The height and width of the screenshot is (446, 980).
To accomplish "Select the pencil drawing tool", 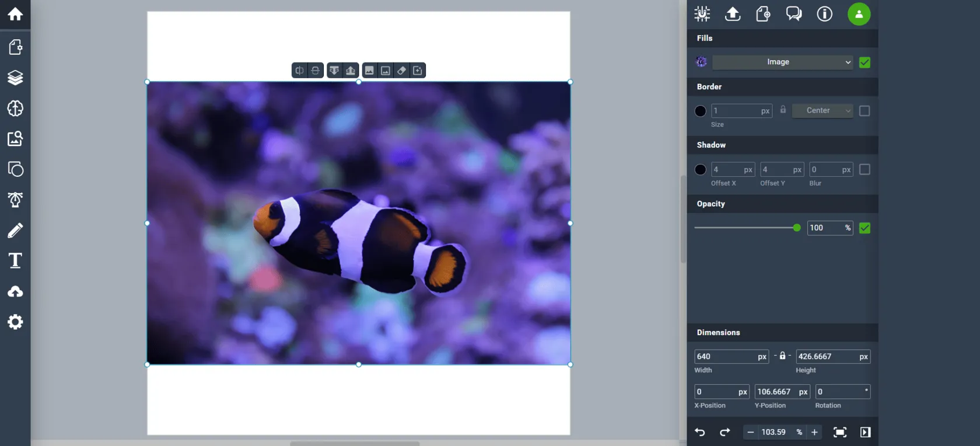I will tap(15, 231).
